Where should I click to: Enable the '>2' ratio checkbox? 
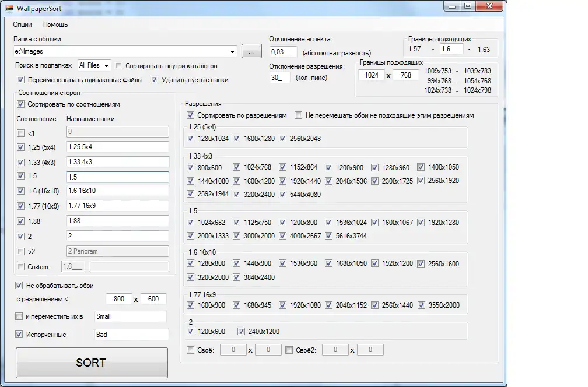[20, 252]
